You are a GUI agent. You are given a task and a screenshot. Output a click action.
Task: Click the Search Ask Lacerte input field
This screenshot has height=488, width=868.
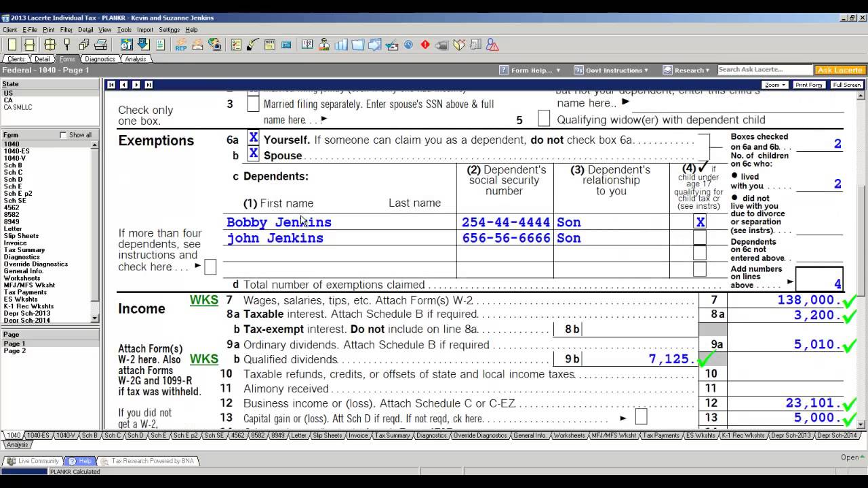pos(764,70)
